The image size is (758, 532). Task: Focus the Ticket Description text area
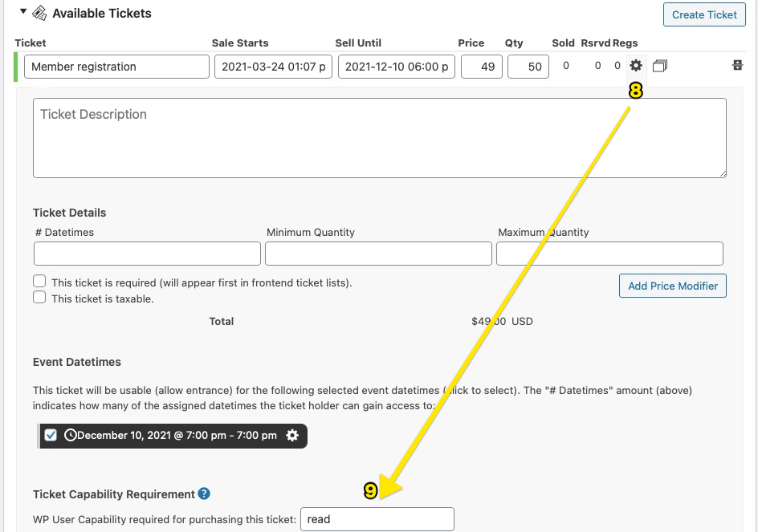coord(380,138)
